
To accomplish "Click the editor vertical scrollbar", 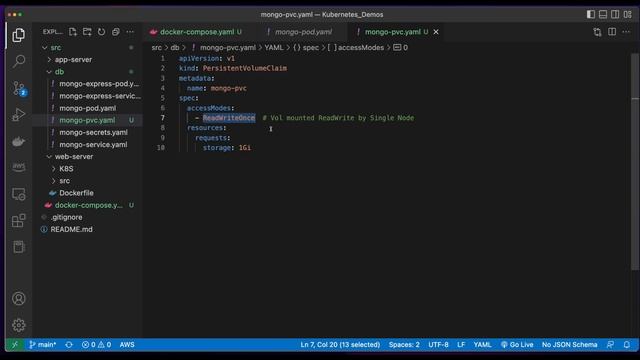I will pos(635,161).
